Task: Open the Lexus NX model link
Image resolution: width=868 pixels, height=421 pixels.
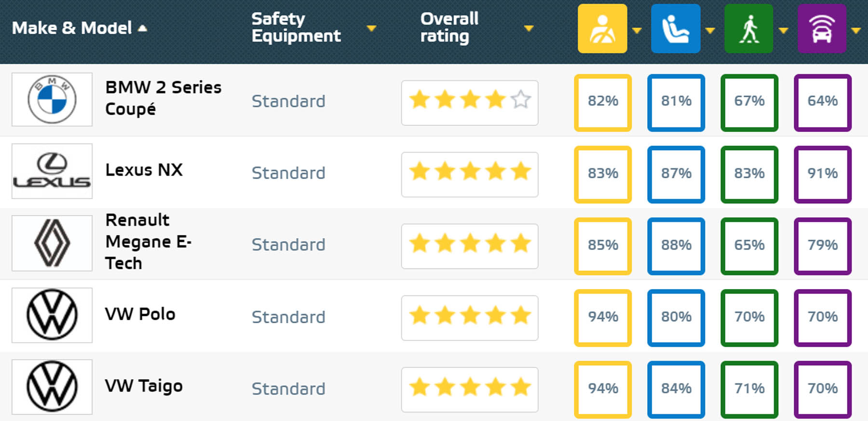Action: (144, 170)
